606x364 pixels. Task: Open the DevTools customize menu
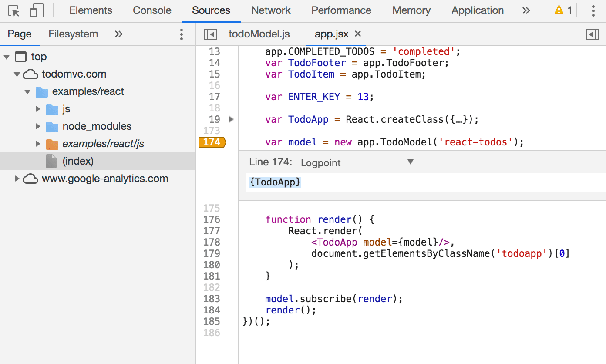tap(593, 10)
